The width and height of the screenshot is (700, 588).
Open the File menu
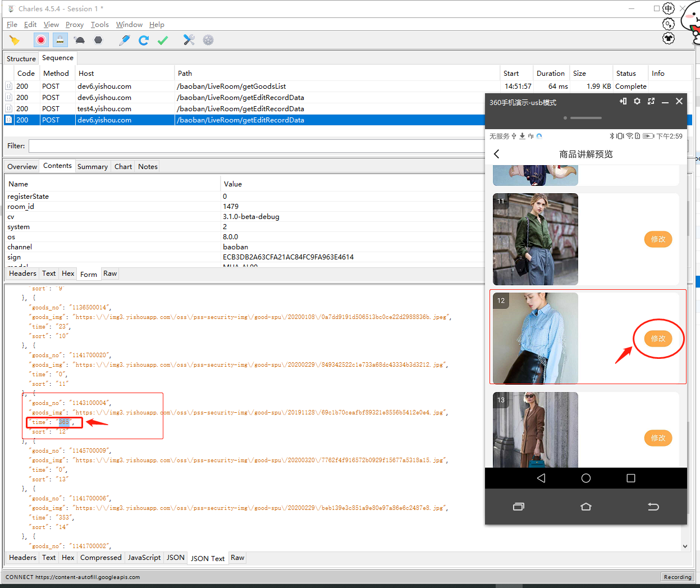[x=12, y=25]
